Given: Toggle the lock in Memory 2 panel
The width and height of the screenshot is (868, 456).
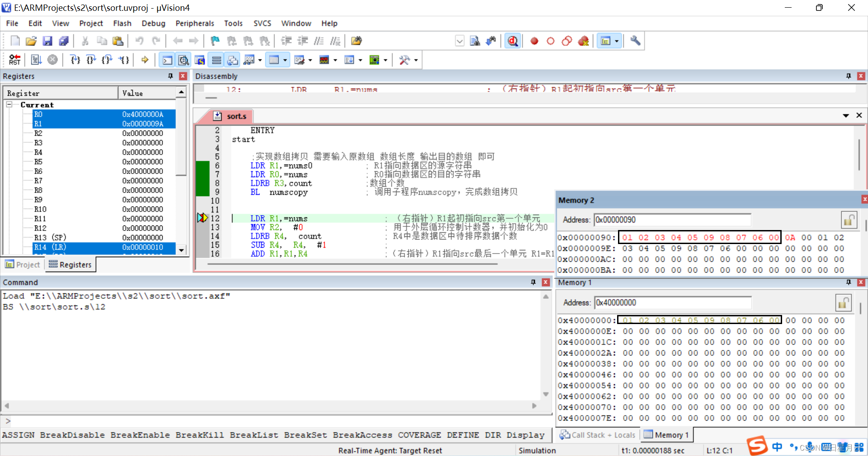Looking at the screenshot, I should pos(849,220).
